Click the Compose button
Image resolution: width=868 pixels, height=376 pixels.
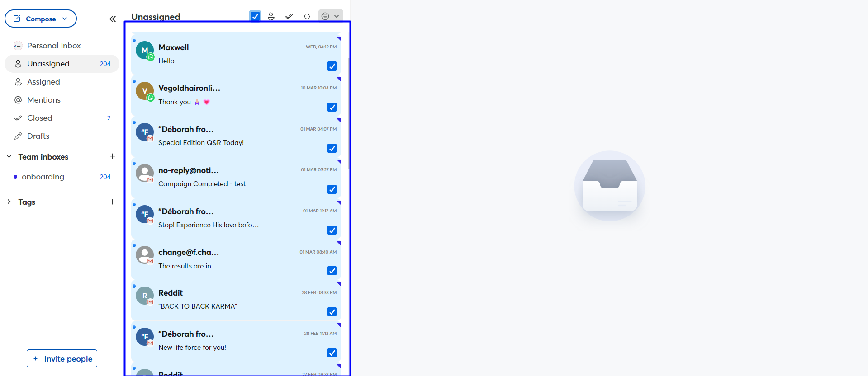(41, 19)
